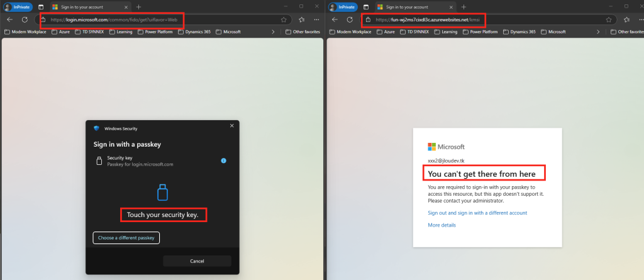This screenshot has height=280, width=644.
Task: Open TD SYNNEX favorites folder in right browser
Action: point(414,31)
